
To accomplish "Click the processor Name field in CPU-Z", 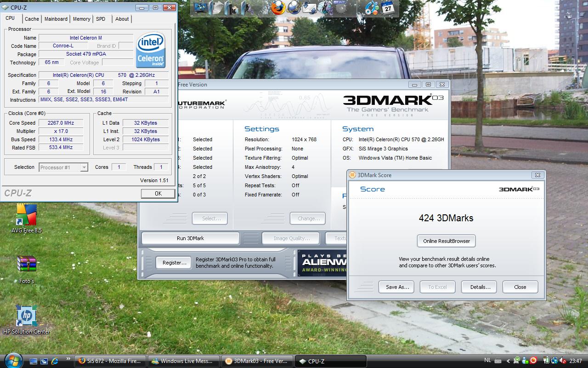I will coord(86,38).
